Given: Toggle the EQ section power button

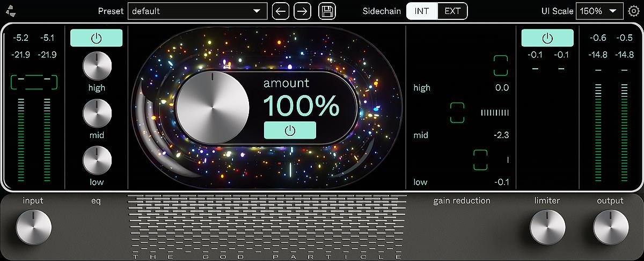Looking at the screenshot, I should coord(97,38).
